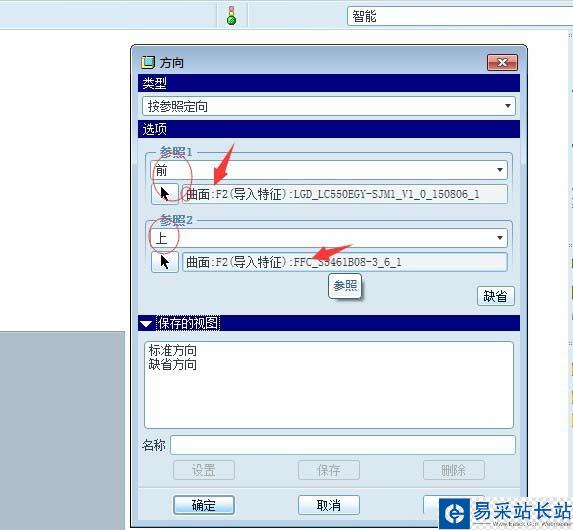Click the 参照2 arrow selection picker button
Image resolution: width=573 pixels, height=530 pixels.
coord(165,262)
